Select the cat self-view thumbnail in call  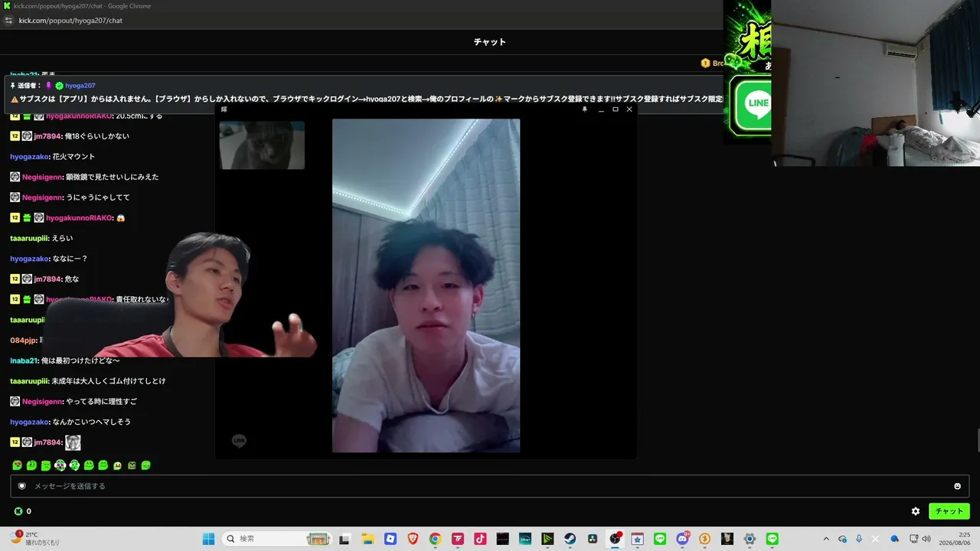point(262,145)
